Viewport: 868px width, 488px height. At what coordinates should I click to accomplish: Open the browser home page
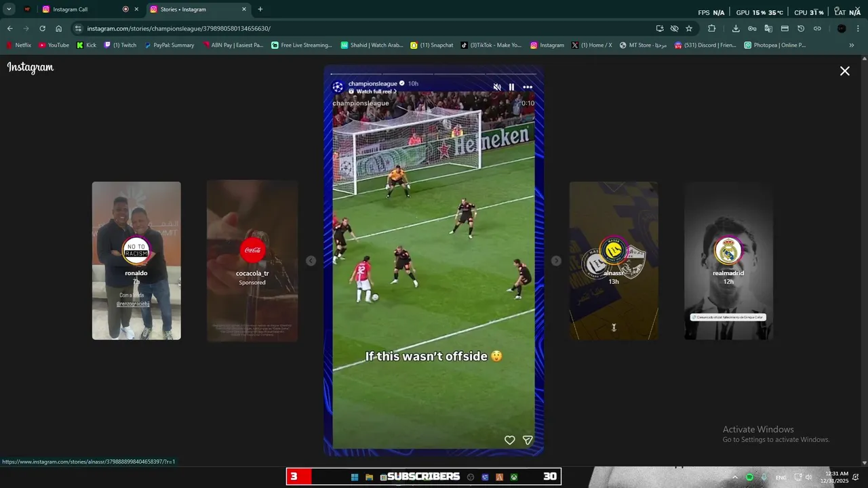(58, 28)
